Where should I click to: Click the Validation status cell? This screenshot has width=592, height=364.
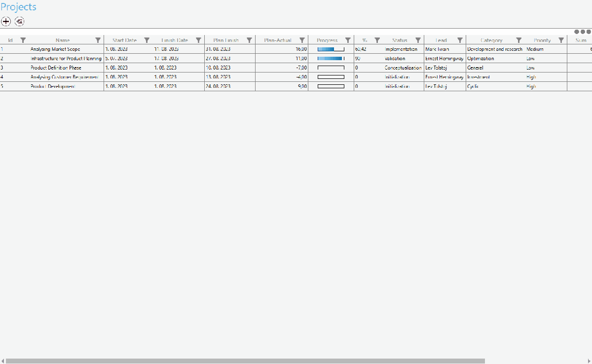pos(395,59)
